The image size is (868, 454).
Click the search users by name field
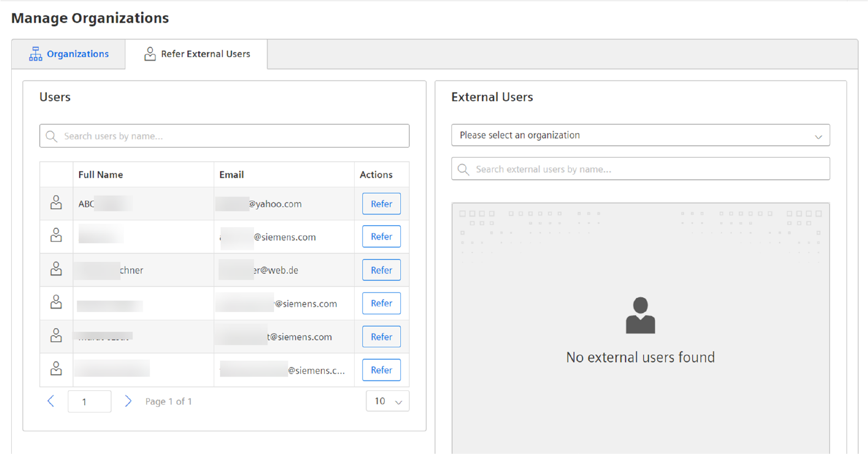pyautogui.click(x=224, y=136)
